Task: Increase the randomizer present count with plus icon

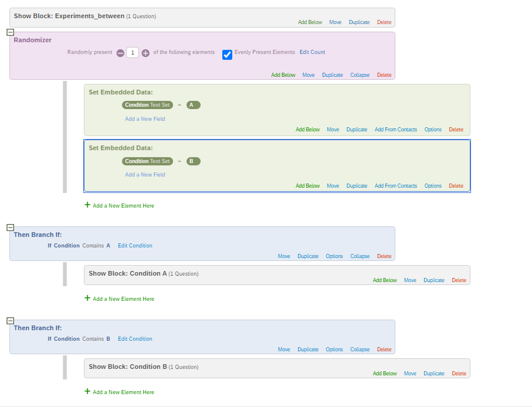Action: point(145,53)
